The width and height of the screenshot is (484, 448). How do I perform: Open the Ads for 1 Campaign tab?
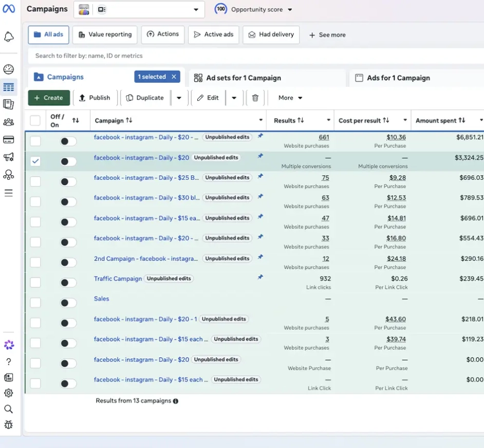[417, 78]
